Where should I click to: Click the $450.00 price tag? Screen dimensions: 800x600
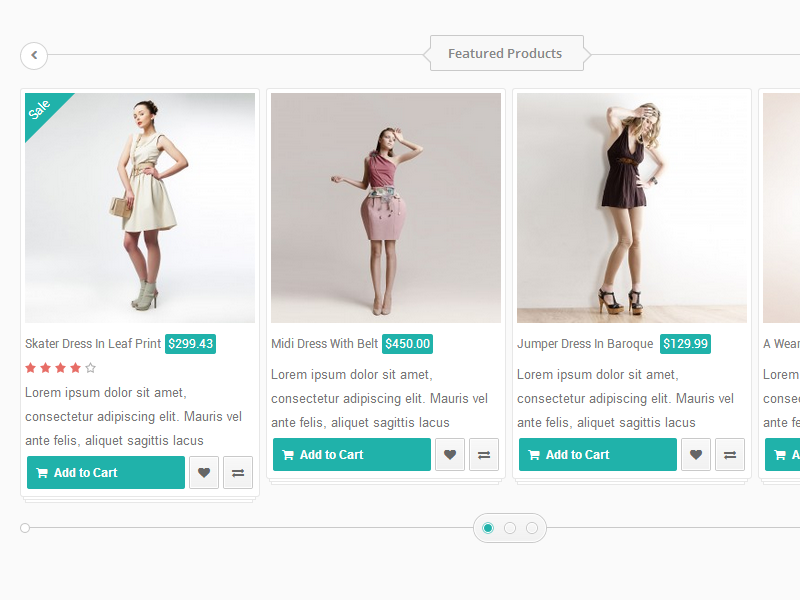(x=408, y=344)
